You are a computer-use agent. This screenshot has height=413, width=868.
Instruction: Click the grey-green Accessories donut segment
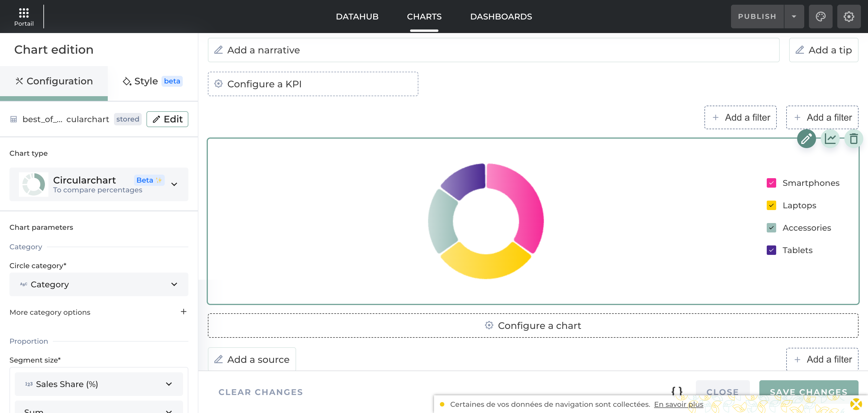coord(441,221)
